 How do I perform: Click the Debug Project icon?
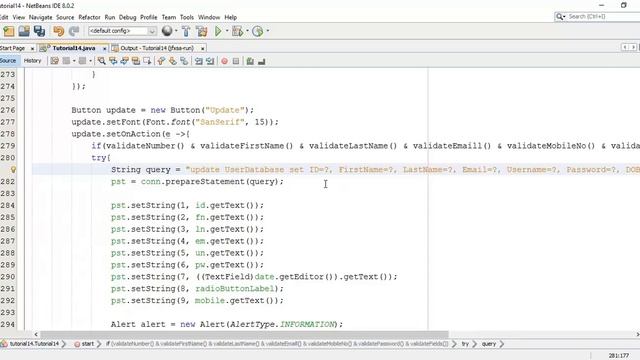[238, 31]
